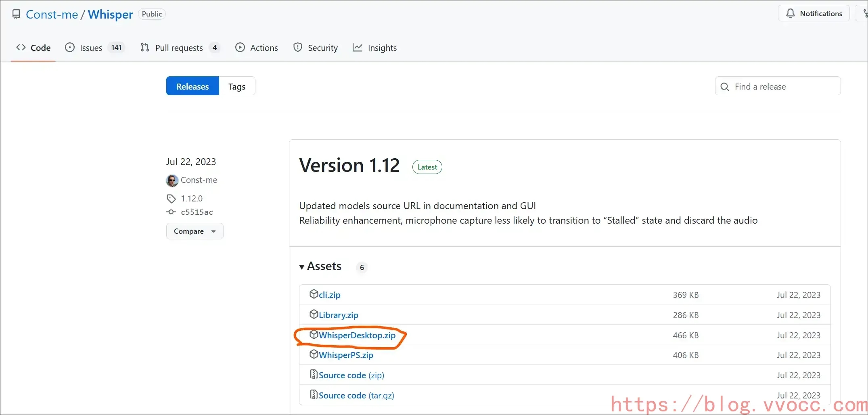Open the Pull requests tab
The height and width of the screenshot is (415, 868).
pyautogui.click(x=179, y=48)
